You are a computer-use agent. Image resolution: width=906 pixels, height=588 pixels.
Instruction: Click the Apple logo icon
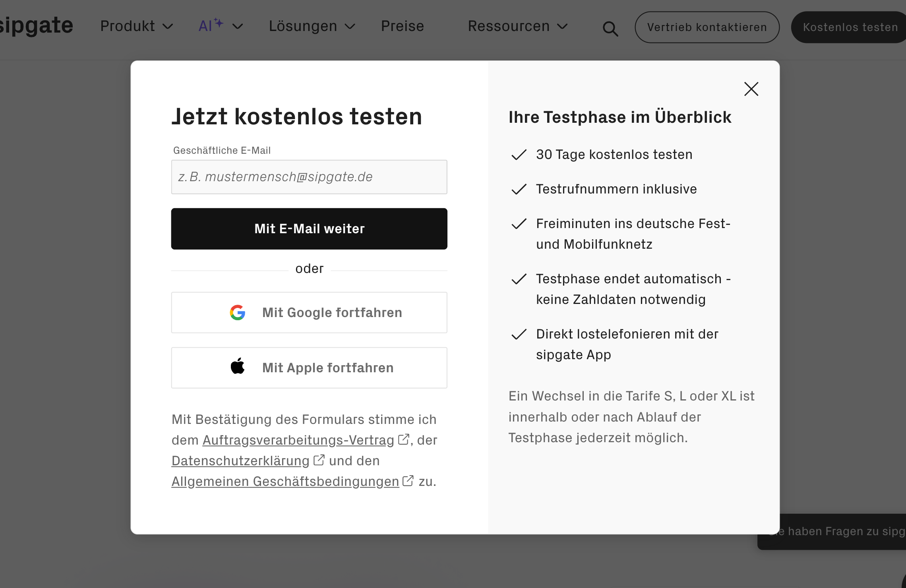[238, 366]
